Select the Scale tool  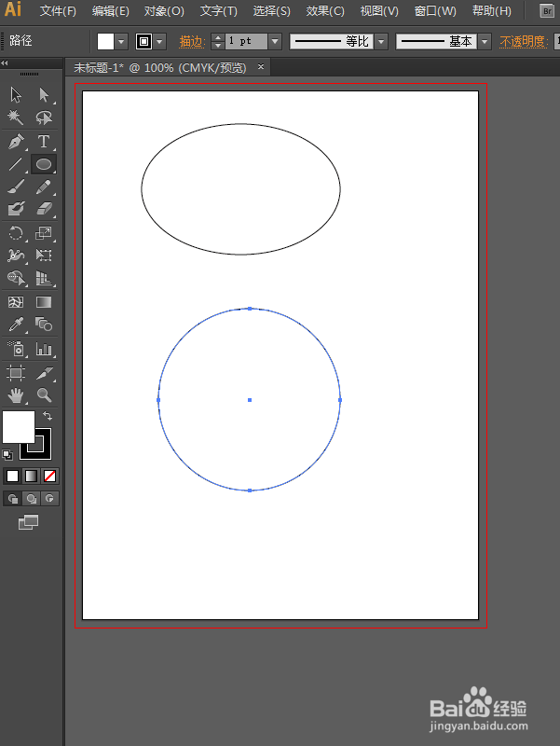pos(44,233)
